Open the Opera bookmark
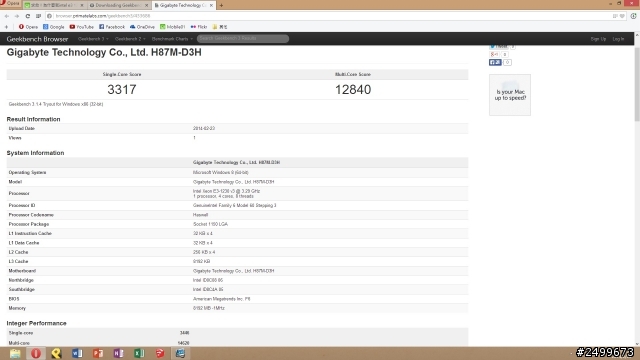Screen dimensions: 640x360 point(28,27)
